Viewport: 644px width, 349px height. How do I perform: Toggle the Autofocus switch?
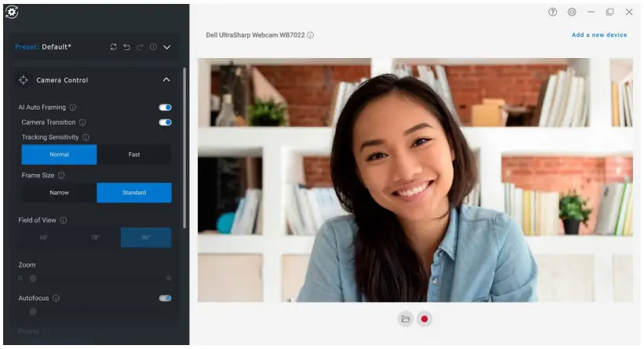(165, 298)
